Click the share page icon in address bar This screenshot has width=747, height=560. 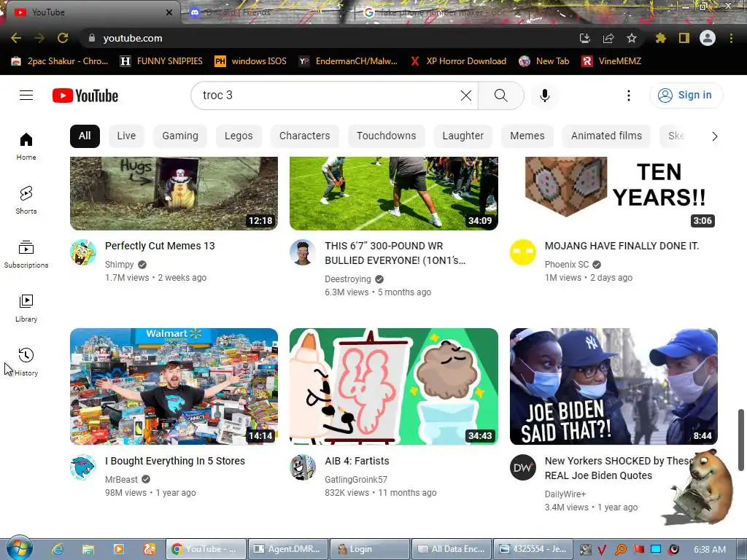(x=608, y=38)
